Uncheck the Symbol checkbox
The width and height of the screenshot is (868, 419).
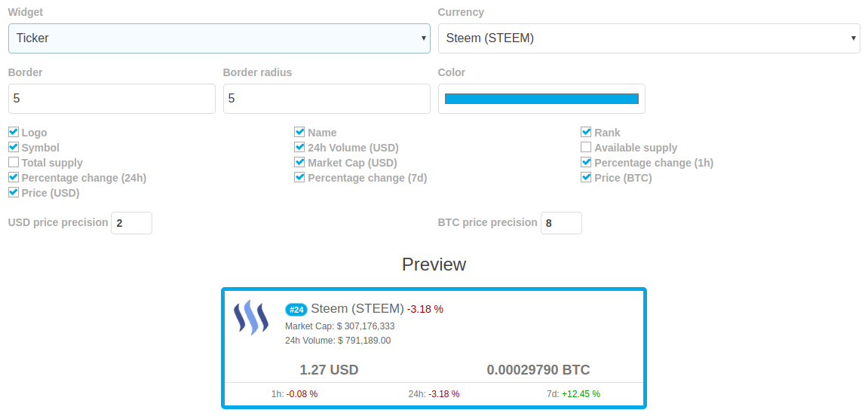coord(14,147)
